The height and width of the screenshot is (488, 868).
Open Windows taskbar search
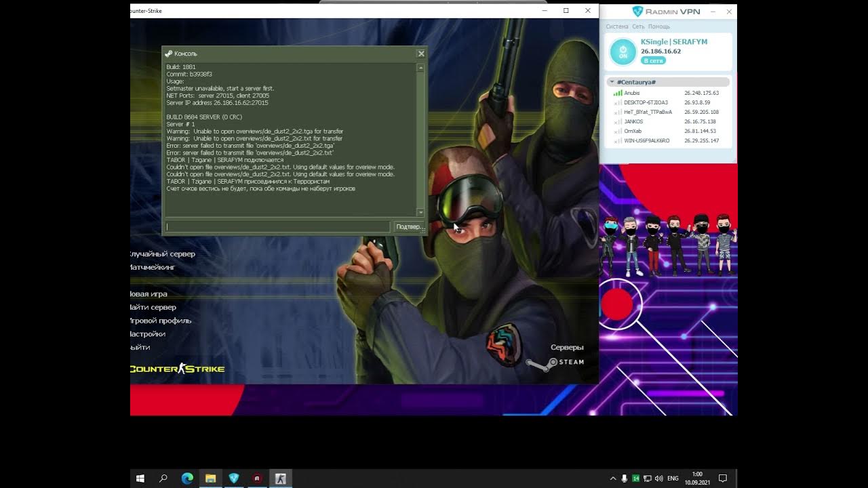click(163, 479)
